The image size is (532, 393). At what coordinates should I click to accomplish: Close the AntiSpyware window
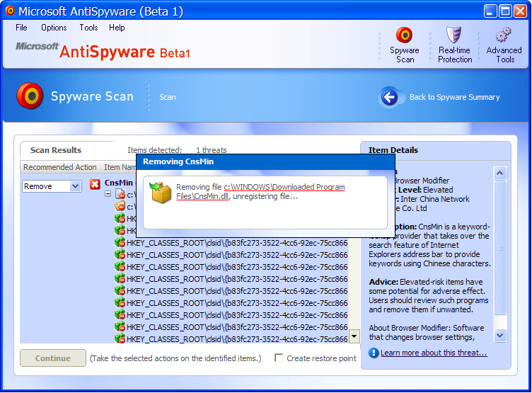click(x=520, y=11)
